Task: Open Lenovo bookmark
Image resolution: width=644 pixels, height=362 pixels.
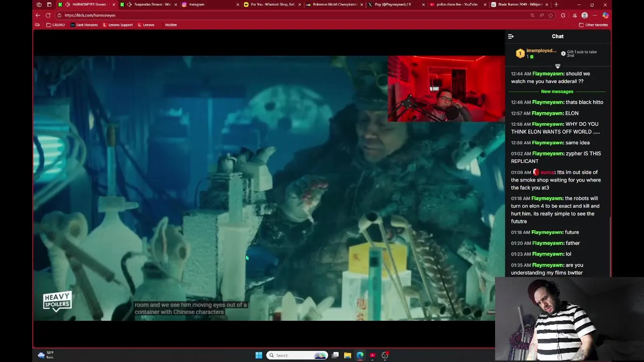Action: [x=146, y=25]
